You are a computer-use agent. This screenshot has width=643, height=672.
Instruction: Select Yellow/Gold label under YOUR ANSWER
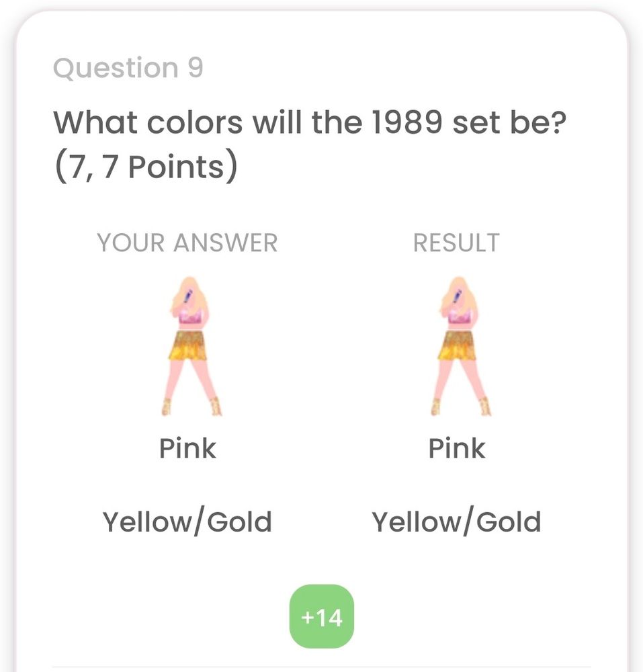tap(187, 521)
